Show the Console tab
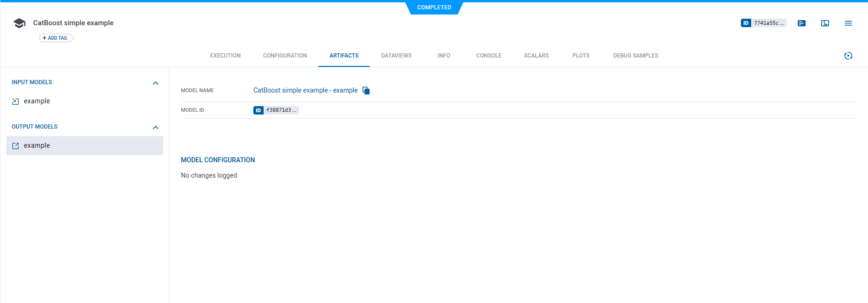The height and width of the screenshot is (303, 868). (x=488, y=56)
